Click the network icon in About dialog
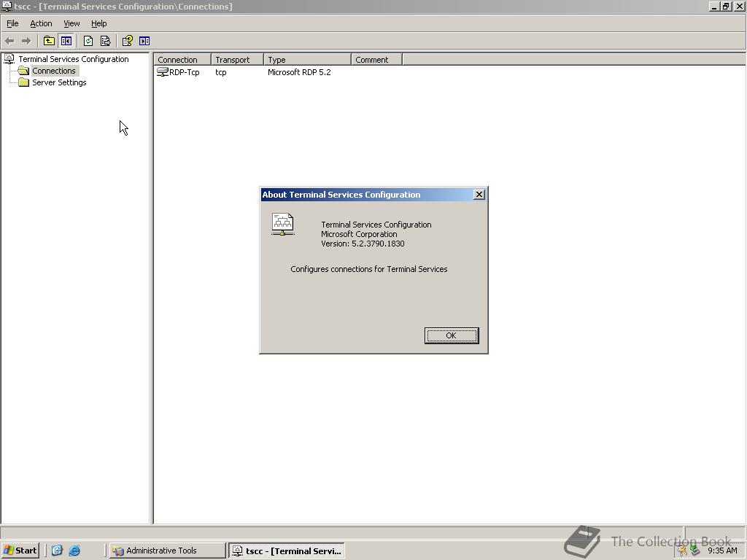747x560 pixels. pos(282,225)
